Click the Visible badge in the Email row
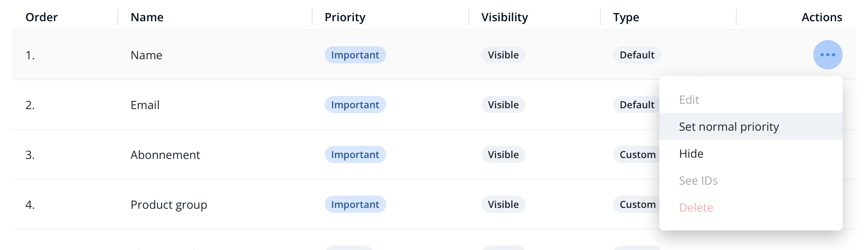Image resolution: width=868 pixels, height=250 pixels. click(503, 105)
